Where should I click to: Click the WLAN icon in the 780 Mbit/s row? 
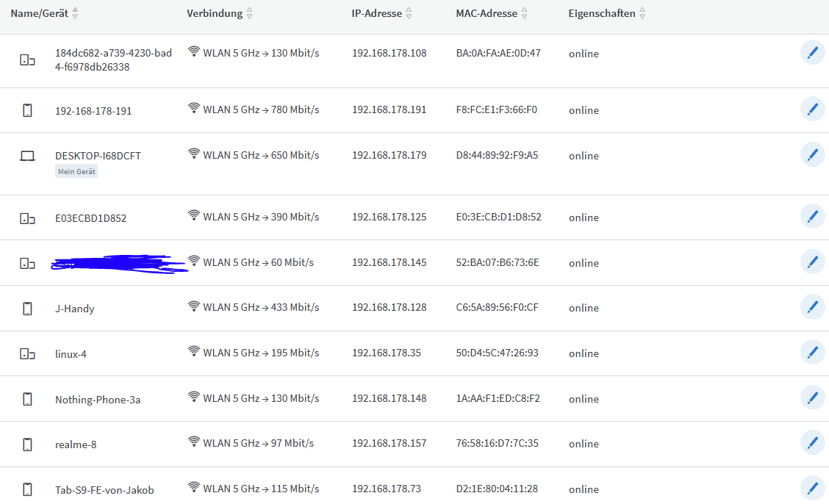click(194, 108)
